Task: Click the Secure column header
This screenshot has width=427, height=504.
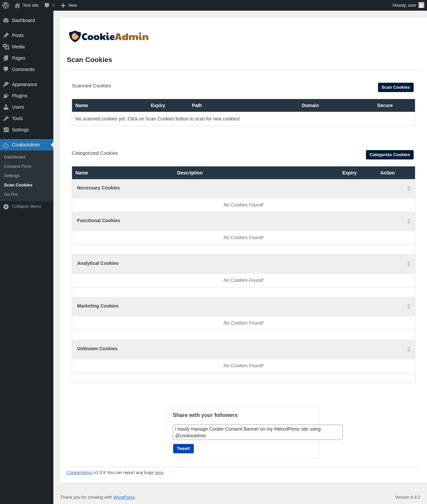Action: click(x=385, y=105)
